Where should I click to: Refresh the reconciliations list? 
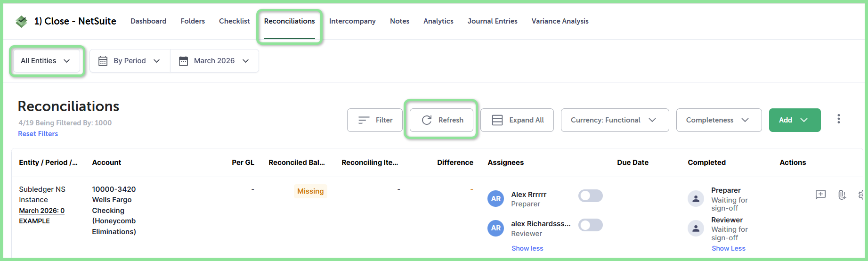(442, 120)
